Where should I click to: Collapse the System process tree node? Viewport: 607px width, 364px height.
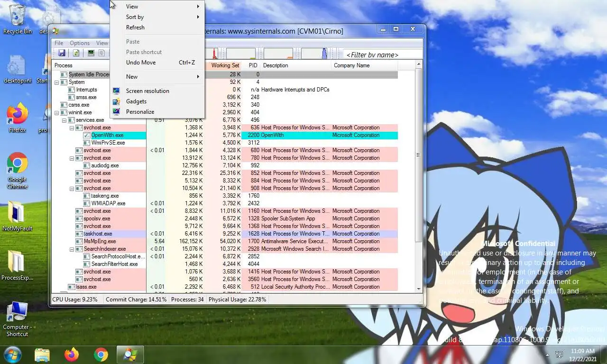pos(57,82)
